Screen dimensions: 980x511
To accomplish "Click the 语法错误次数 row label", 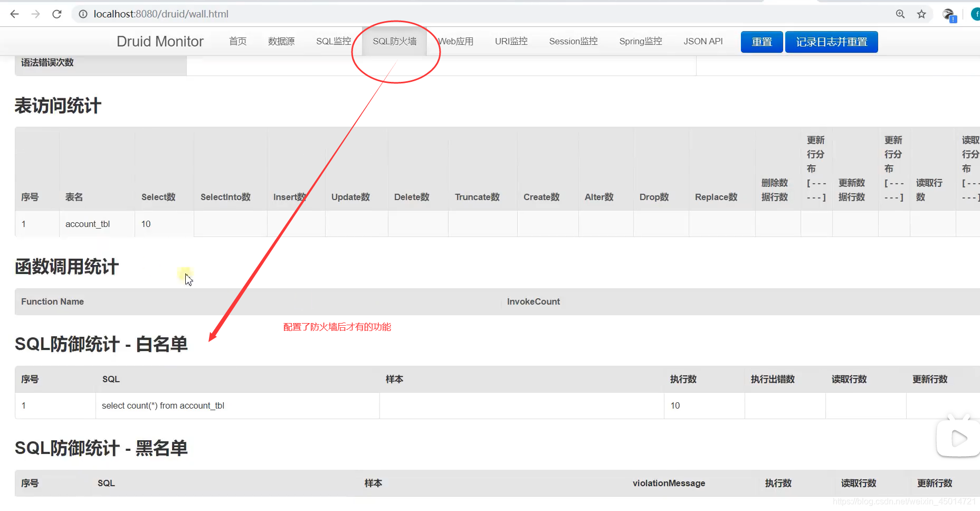I will pos(47,62).
